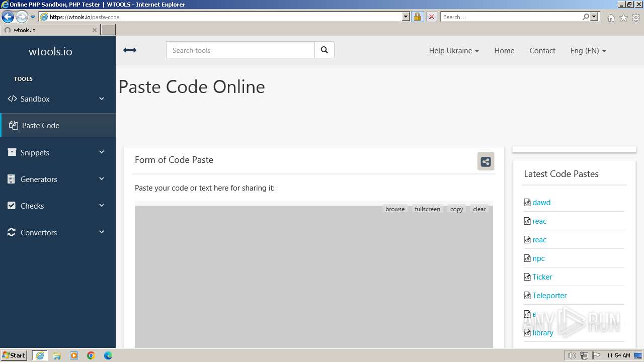Open the npc paste link
The height and width of the screenshot is (362, 644).
(x=538, y=258)
